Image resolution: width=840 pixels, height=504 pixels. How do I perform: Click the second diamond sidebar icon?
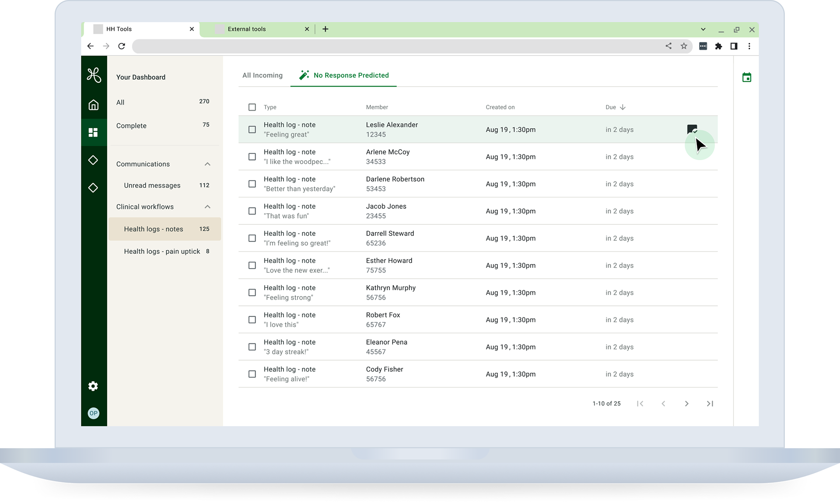pyautogui.click(x=93, y=188)
